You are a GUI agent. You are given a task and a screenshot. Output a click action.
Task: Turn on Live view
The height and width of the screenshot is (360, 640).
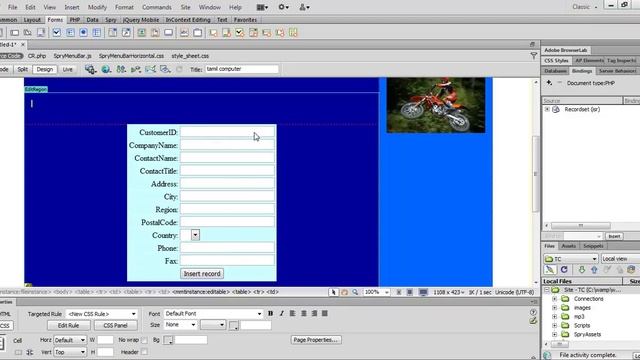(x=67, y=69)
